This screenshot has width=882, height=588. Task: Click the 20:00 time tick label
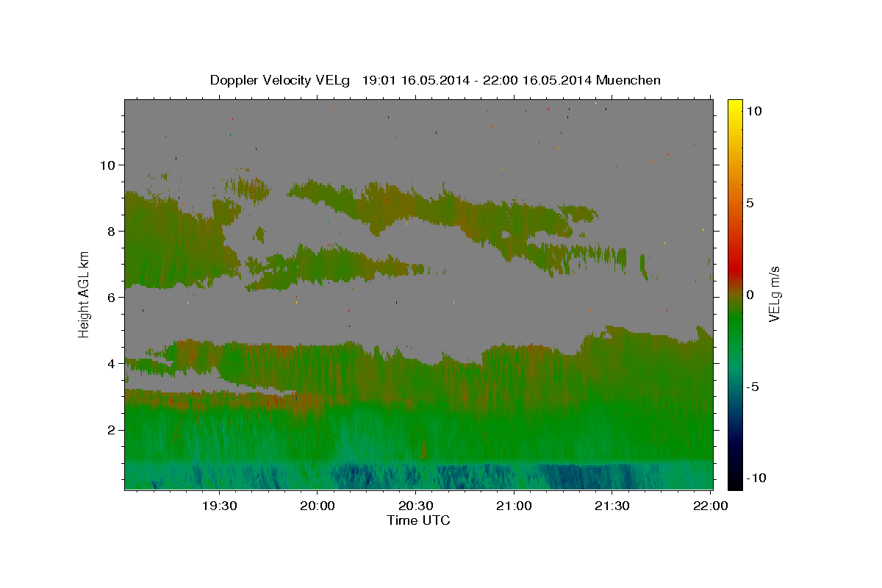[318, 506]
